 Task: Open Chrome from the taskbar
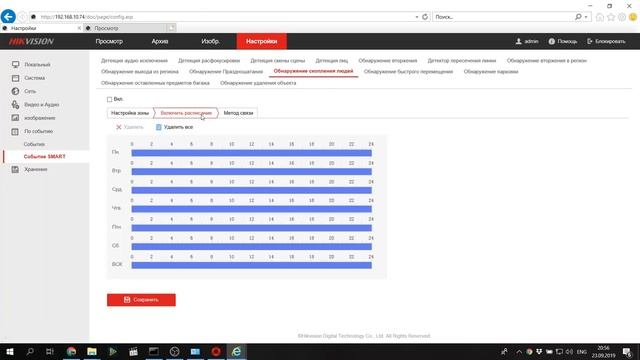[x=71, y=351]
